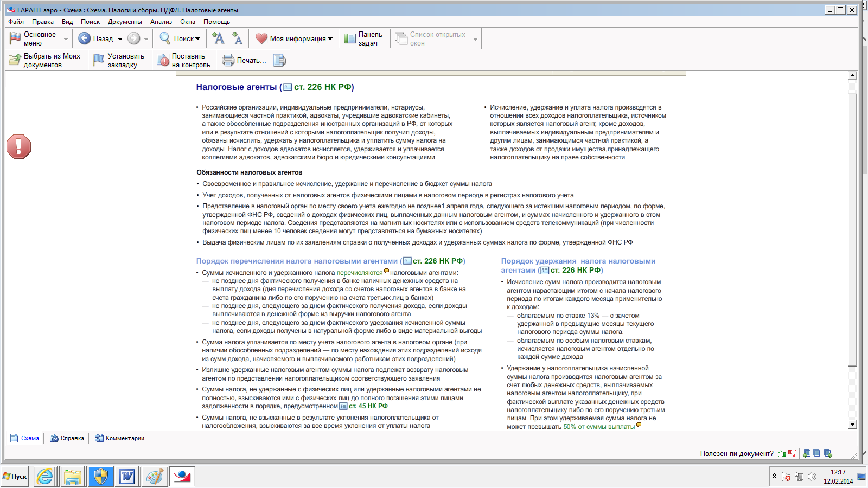Switch to the Комментарии tab
The height and width of the screenshot is (488, 868).
[119, 438]
